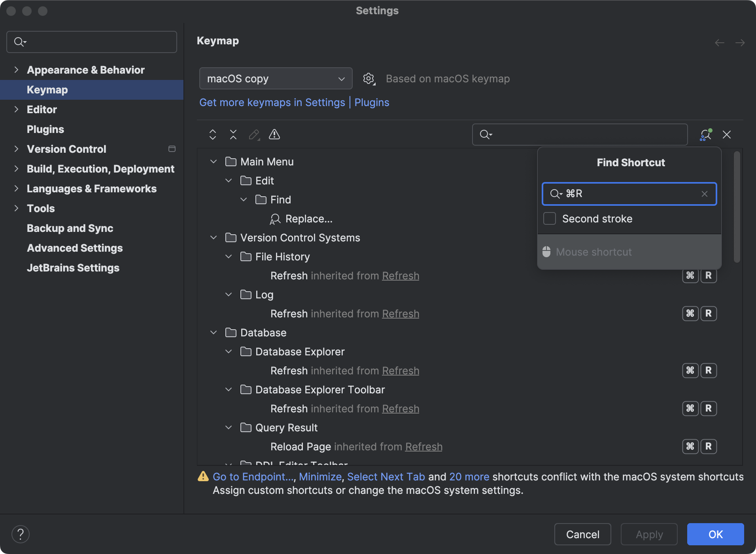Image resolution: width=756 pixels, height=554 pixels.
Task: Click the 20 more conflicts link
Action: pos(469,477)
